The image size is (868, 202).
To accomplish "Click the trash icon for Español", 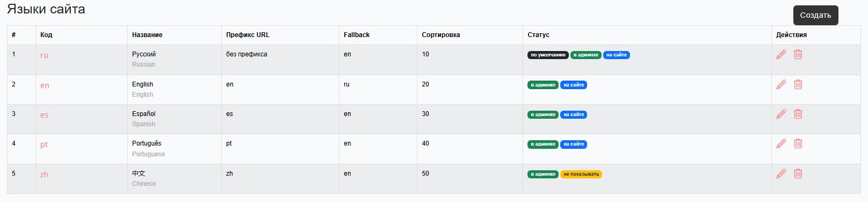I will (798, 114).
